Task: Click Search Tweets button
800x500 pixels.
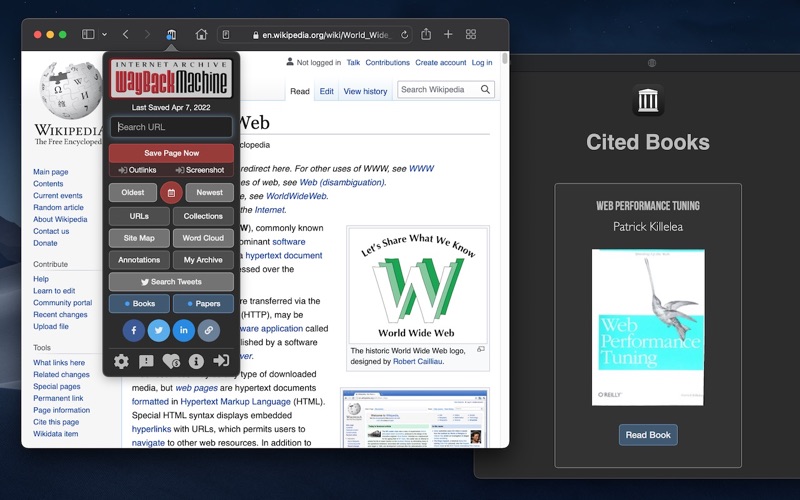Action: (x=171, y=282)
